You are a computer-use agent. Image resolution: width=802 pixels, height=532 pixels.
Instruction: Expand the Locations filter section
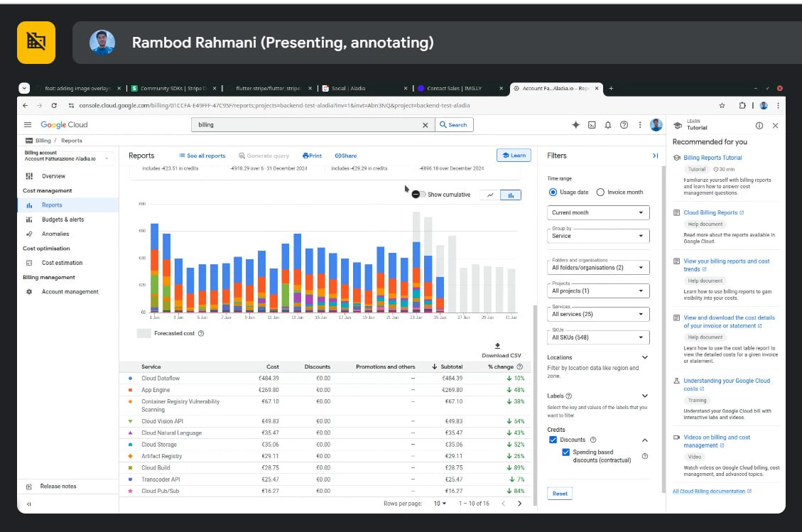645,357
